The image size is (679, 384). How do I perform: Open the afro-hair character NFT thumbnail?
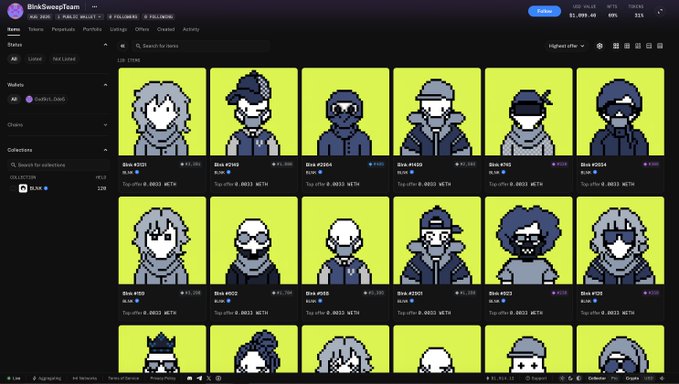[529, 240]
